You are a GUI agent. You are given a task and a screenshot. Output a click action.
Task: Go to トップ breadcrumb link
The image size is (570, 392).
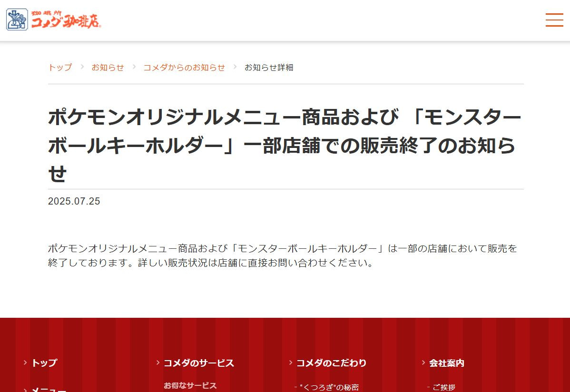click(x=60, y=67)
